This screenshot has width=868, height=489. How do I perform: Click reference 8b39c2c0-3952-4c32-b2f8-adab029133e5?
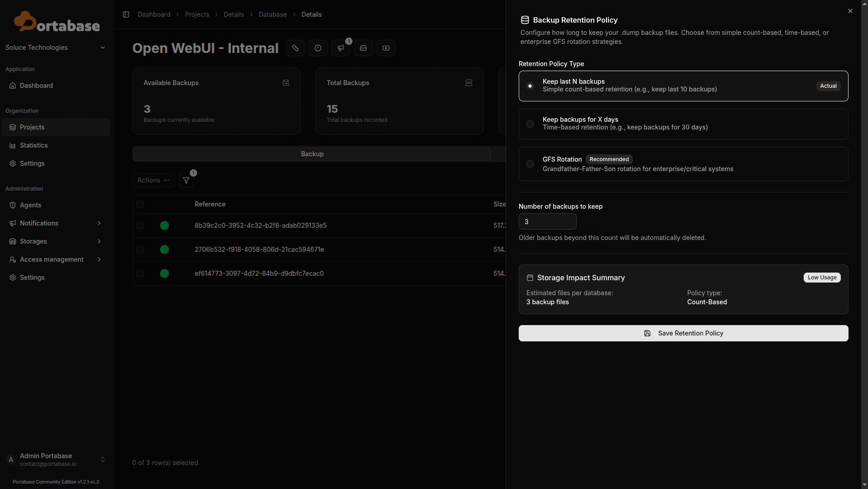click(x=260, y=225)
